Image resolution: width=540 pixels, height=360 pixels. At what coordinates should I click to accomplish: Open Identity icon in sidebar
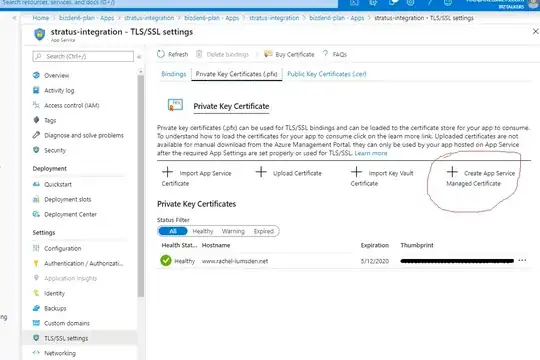(x=36, y=293)
